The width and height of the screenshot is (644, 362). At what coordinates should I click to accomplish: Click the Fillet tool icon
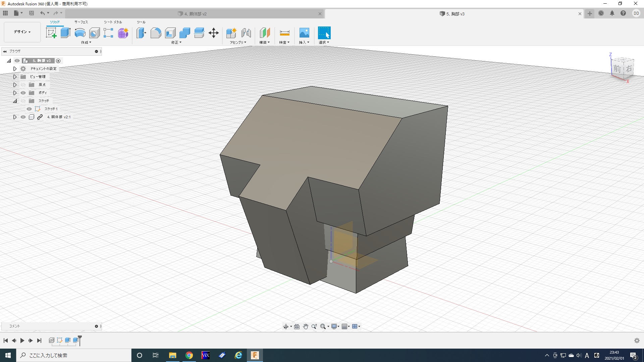pos(156,33)
